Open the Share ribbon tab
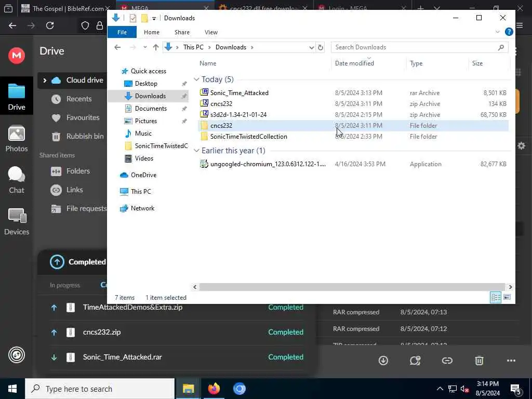This screenshot has height=399, width=532. point(182,32)
